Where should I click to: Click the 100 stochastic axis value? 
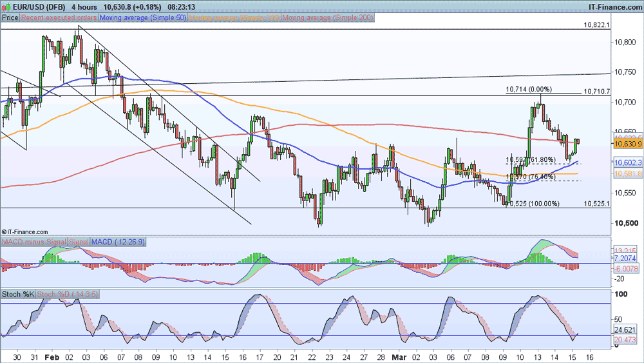pyautogui.click(x=621, y=294)
